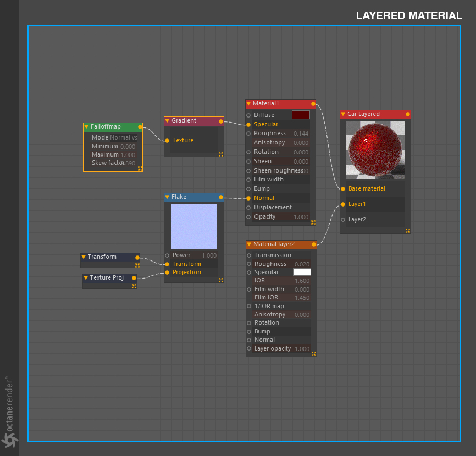Click the Gradient node output port

tap(221, 121)
